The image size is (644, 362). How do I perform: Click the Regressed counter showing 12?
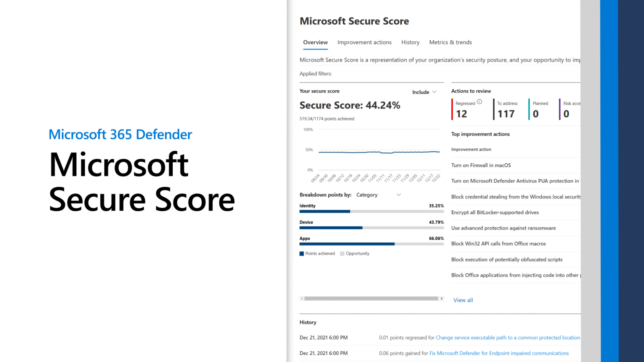461,114
